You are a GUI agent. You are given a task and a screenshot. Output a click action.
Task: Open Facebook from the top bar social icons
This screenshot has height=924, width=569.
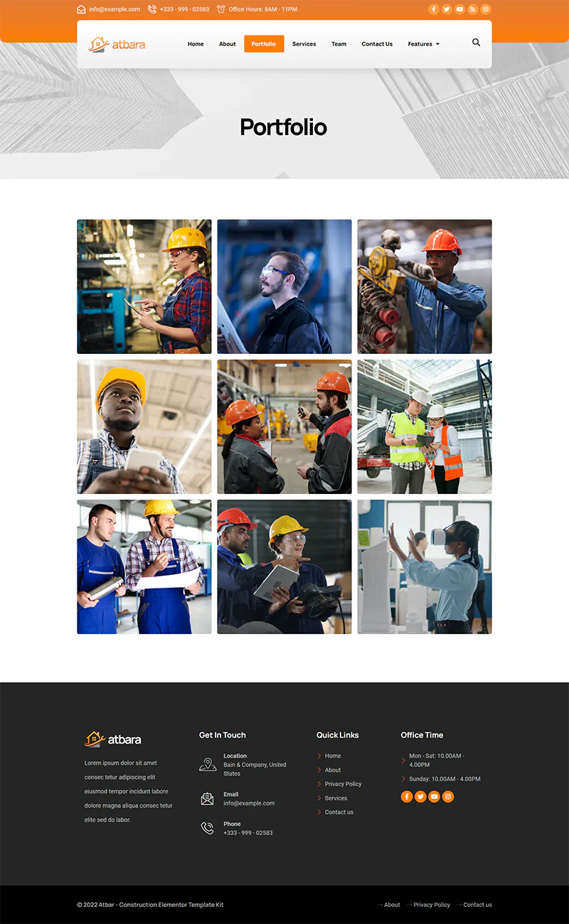click(x=433, y=9)
